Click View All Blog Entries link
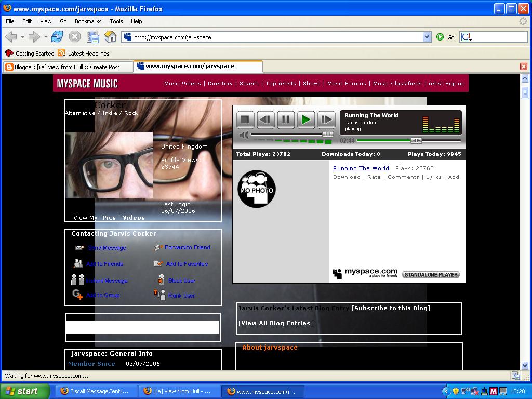 coord(275,323)
